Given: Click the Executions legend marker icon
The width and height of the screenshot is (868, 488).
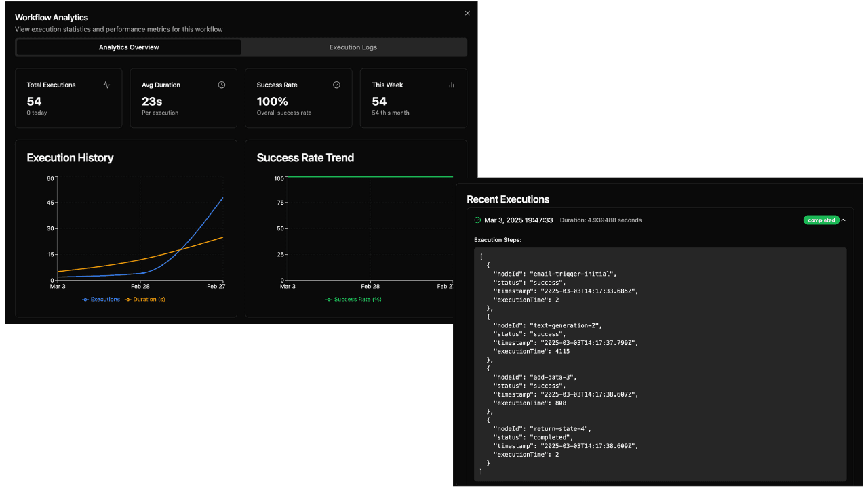Looking at the screenshot, I should click(x=84, y=299).
